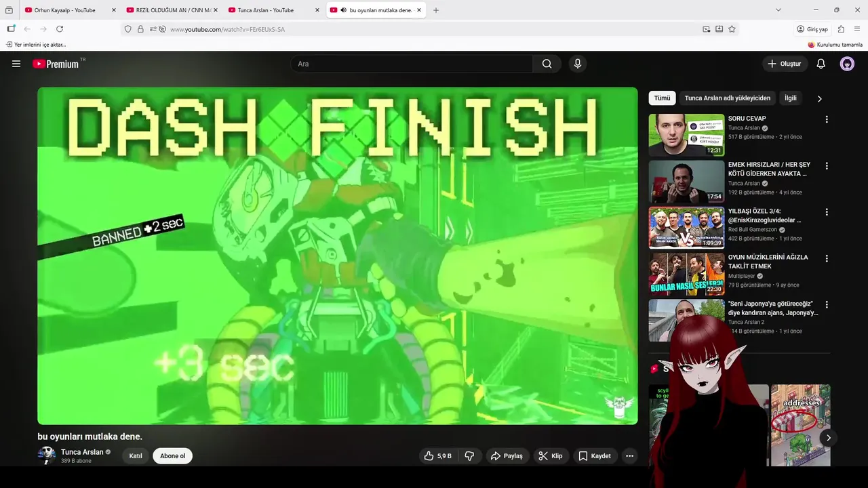Click the padlock site security icon
Viewport: 868px width, 488px height.
[x=140, y=29]
